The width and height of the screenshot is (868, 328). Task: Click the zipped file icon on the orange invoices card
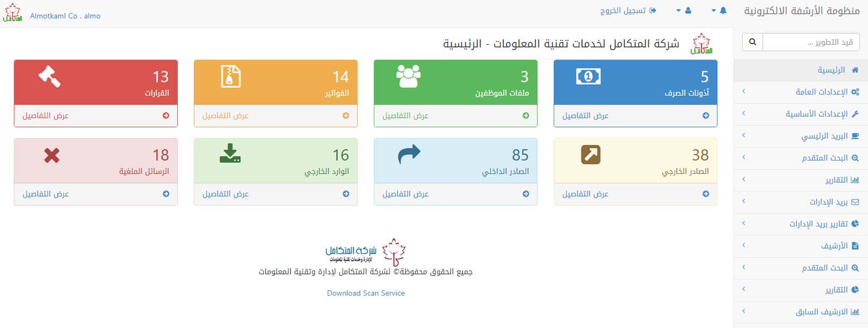point(230,77)
